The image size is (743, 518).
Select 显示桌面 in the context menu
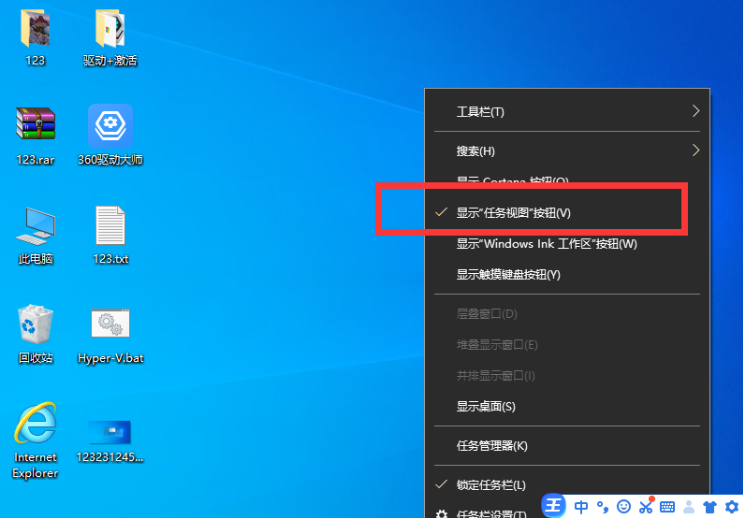485,406
